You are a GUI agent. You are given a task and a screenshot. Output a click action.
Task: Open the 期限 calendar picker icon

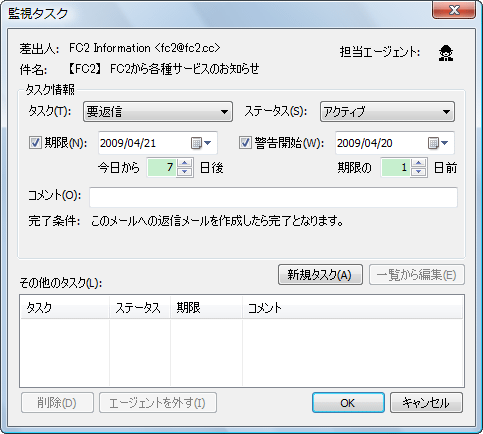click(201, 143)
